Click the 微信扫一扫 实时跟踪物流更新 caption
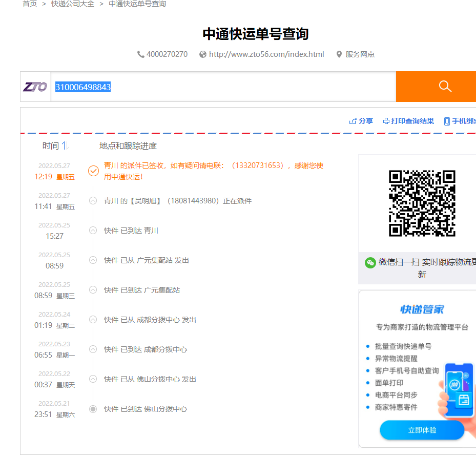The image size is (476, 458). click(x=427, y=268)
